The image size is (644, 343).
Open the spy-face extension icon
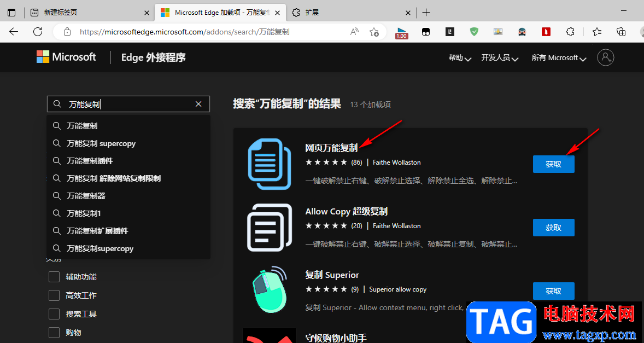522,32
